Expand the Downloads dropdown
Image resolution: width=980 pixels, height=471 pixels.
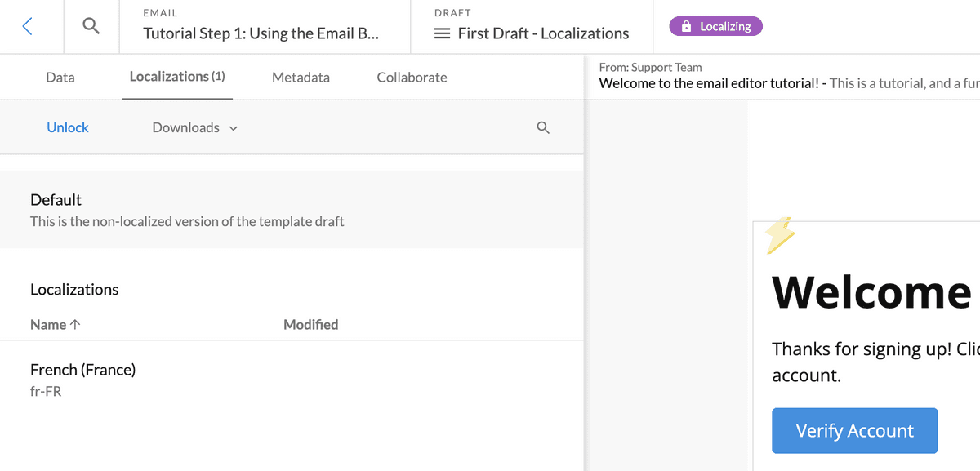(x=195, y=127)
